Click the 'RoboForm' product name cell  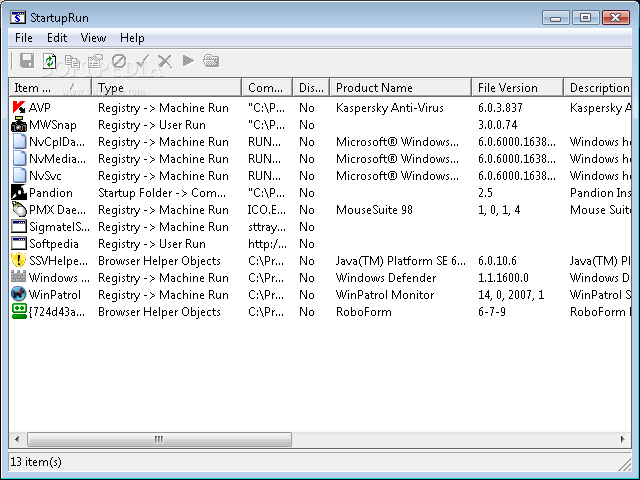click(x=363, y=312)
